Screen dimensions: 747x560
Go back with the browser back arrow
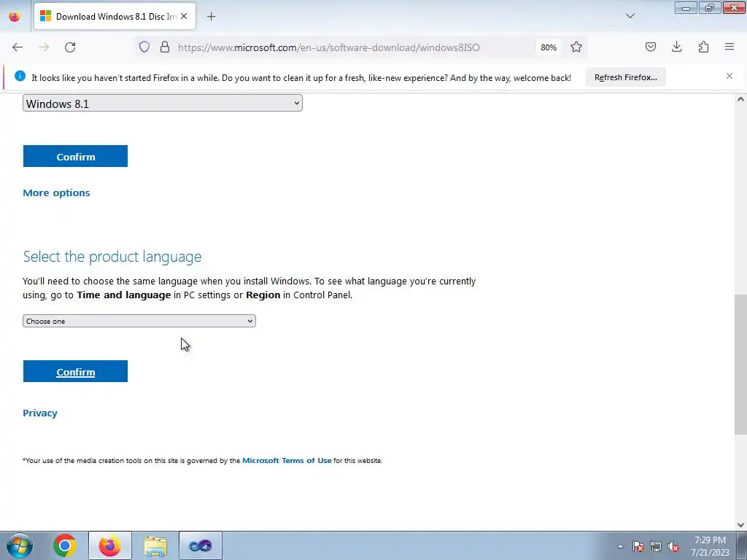click(x=18, y=47)
